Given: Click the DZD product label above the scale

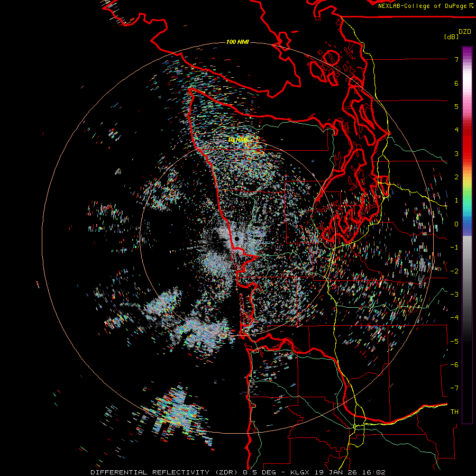Looking at the screenshot, I should [x=464, y=32].
